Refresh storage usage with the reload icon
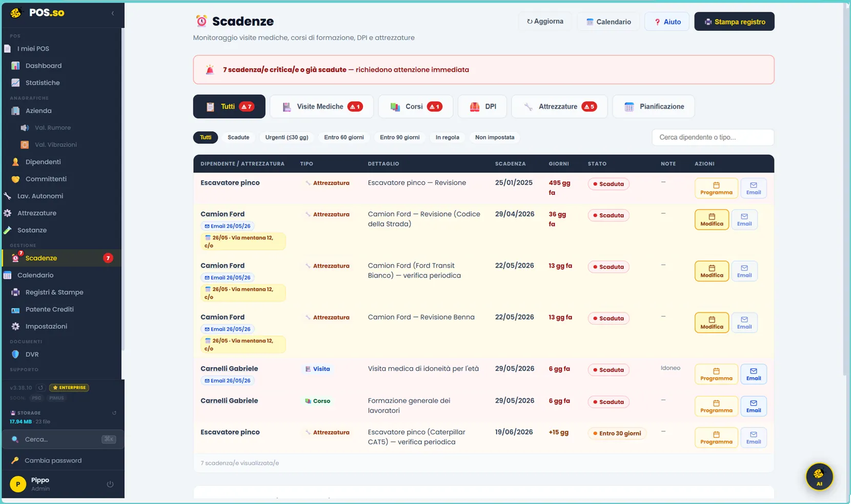Screen dimensions: 851x504 (114, 413)
